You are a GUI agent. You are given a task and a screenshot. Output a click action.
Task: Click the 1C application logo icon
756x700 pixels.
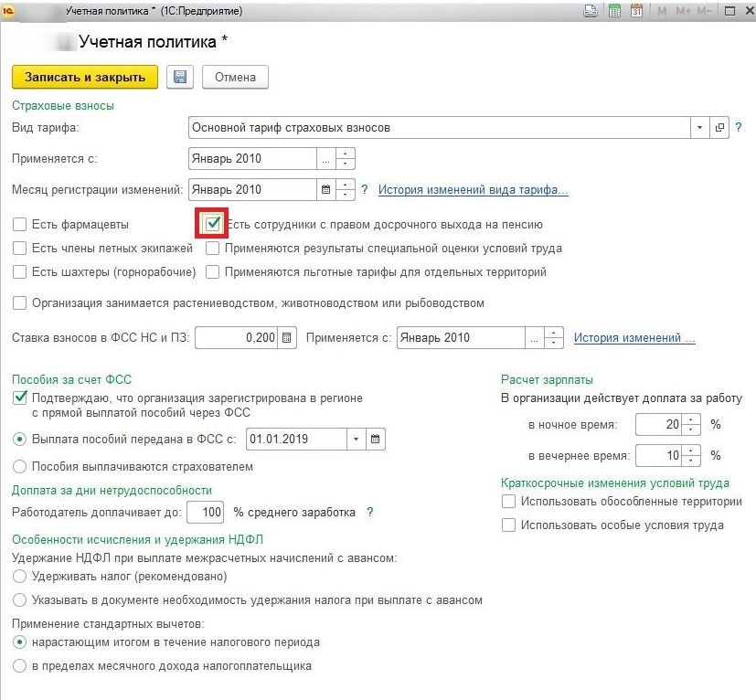click(x=8, y=11)
